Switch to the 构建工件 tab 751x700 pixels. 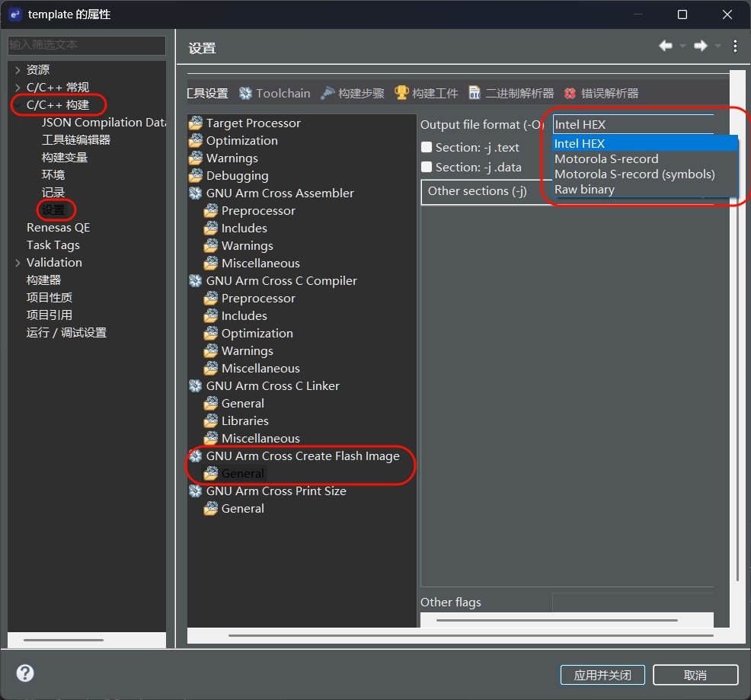click(x=427, y=94)
